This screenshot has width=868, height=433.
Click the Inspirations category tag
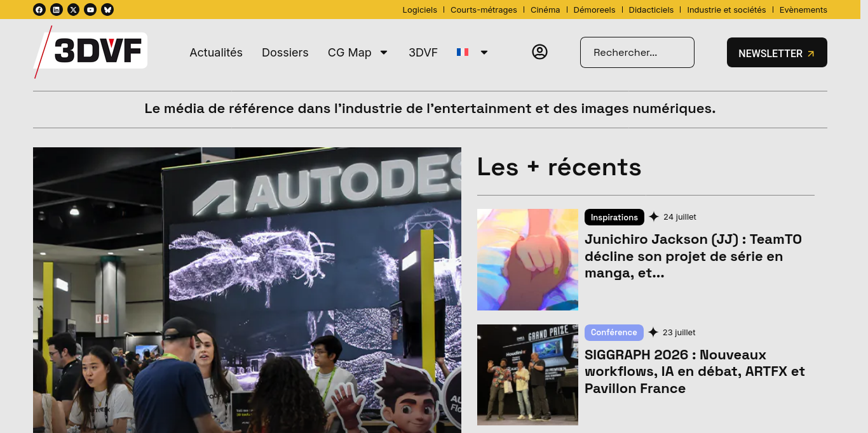614,217
